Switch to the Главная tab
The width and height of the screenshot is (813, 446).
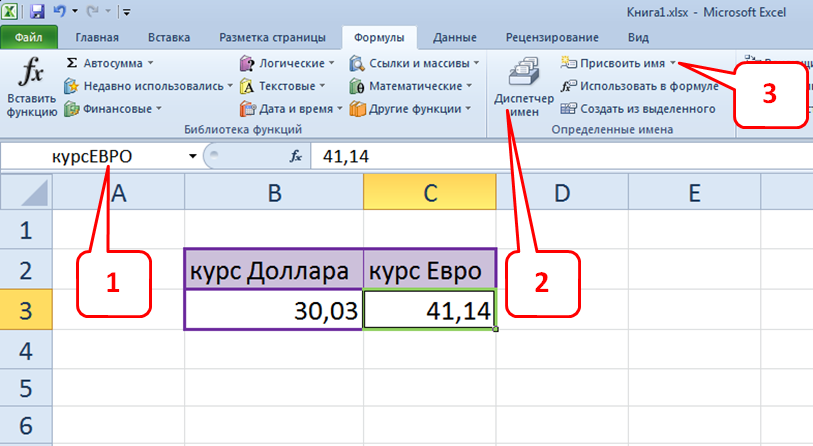97,38
